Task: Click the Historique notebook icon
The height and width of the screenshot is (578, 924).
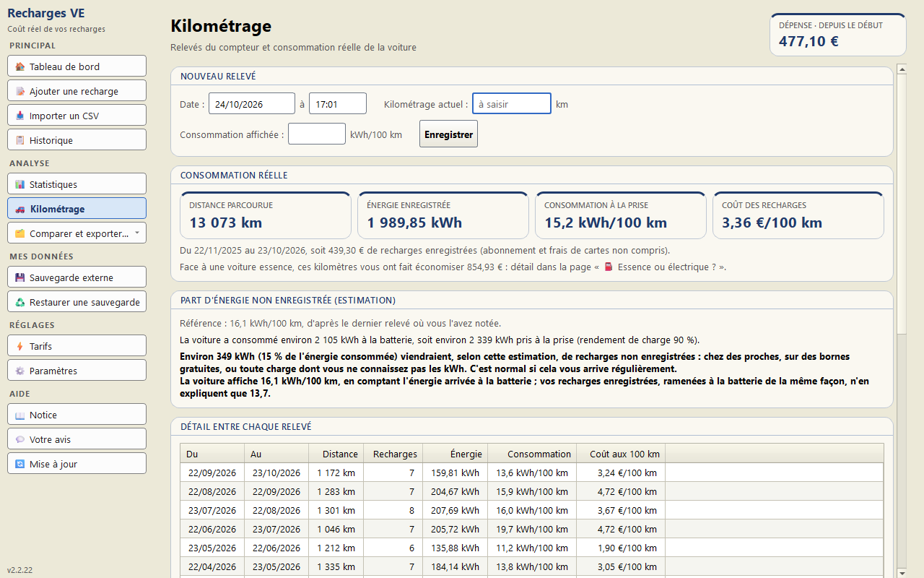Action: pyautogui.click(x=20, y=140)
